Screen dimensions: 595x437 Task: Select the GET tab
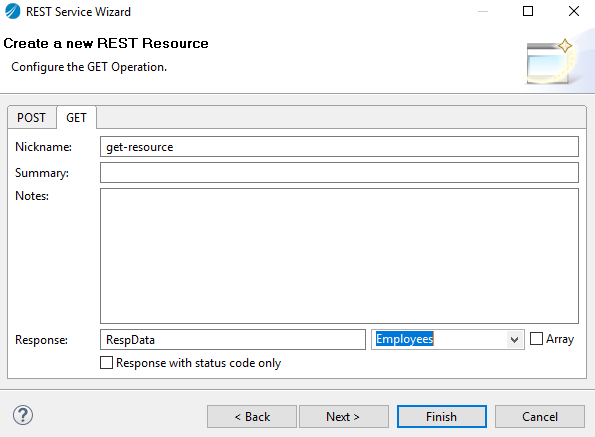click(x=76, y=118)
